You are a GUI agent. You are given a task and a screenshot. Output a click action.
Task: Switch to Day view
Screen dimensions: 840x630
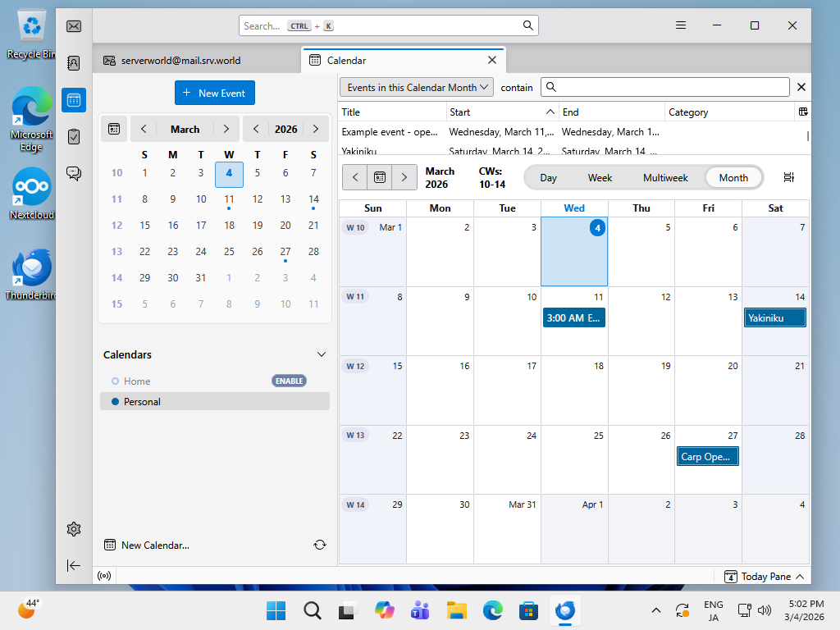548,178
